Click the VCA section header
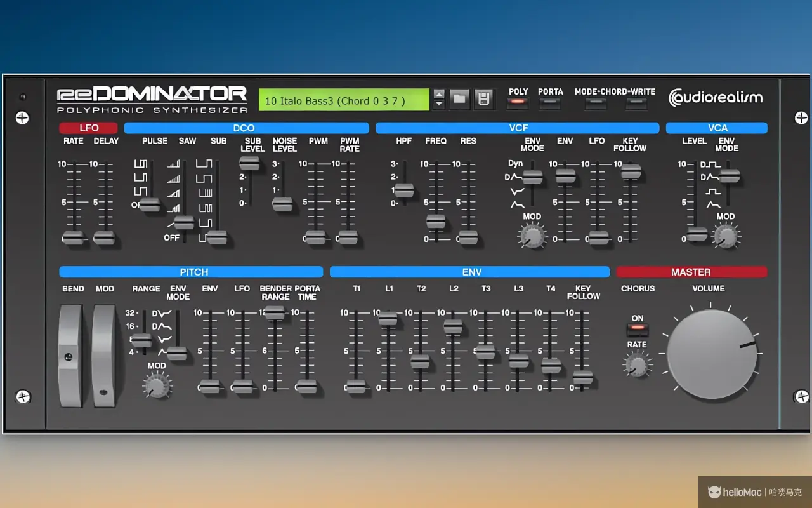This screenshot has width=812, height=508. coord(717,128)
